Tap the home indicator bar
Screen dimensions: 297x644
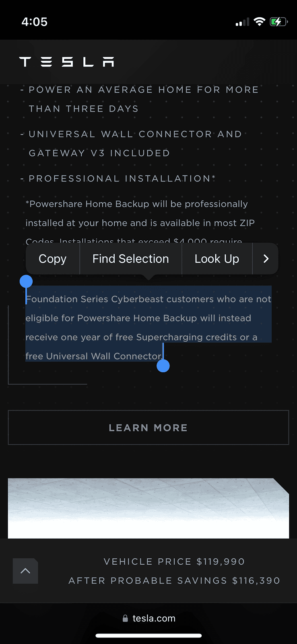click(x=148, y=636)
